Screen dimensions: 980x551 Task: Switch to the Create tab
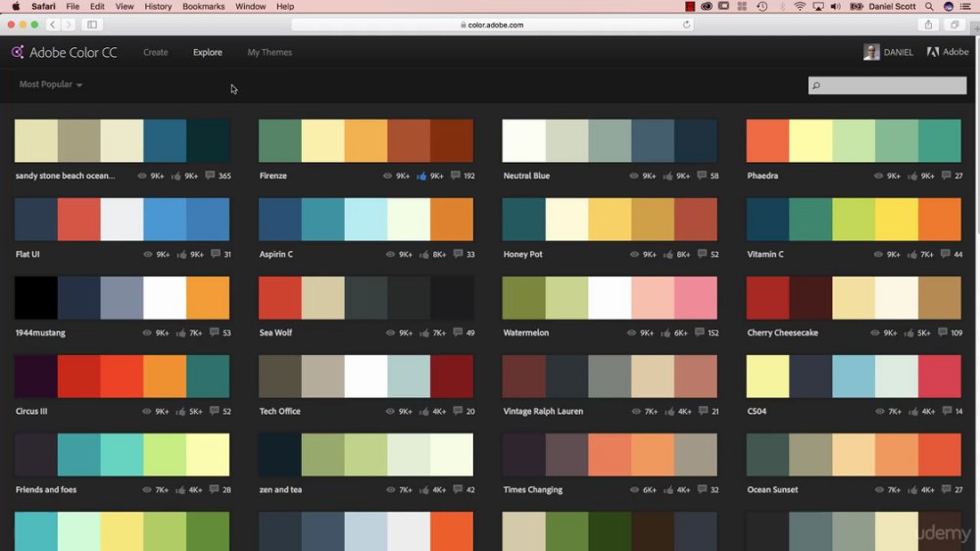pos(156,53)
